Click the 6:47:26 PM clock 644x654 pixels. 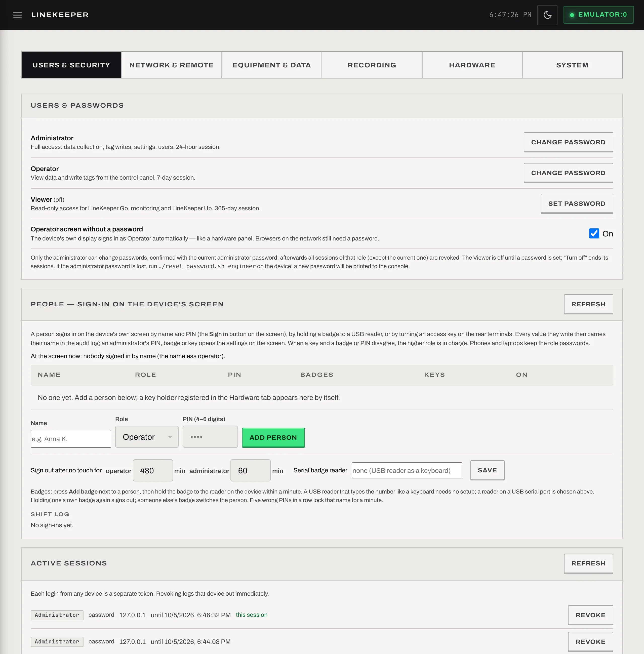tap(510, 15)
